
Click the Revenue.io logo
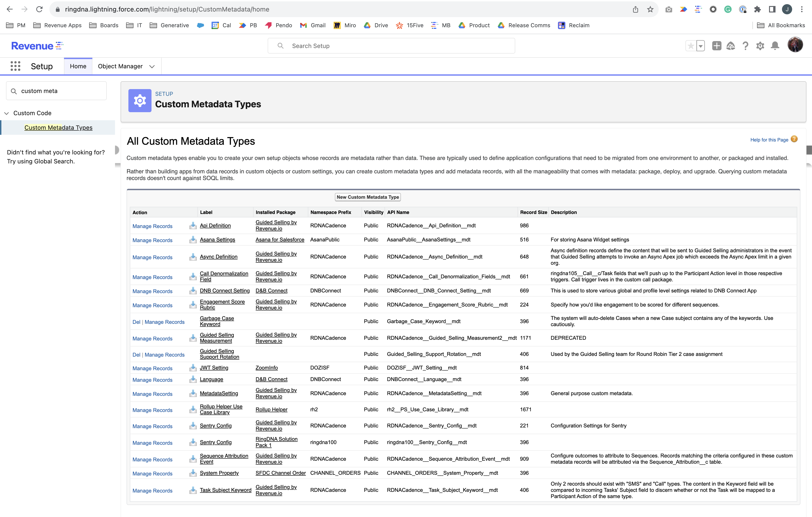pos(37,45)
